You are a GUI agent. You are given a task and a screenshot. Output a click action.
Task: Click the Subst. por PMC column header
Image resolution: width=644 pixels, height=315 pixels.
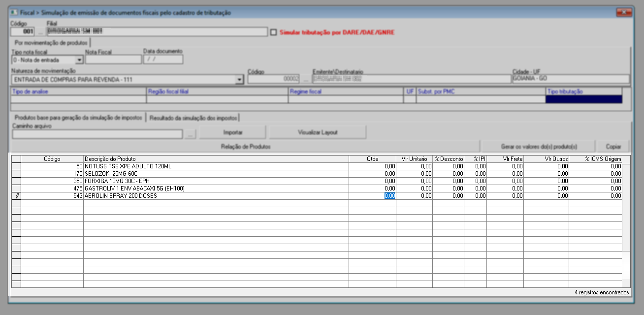(x=481, y=92)
